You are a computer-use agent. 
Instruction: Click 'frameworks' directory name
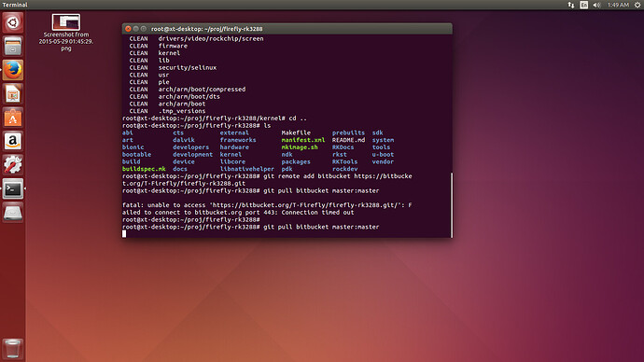coord(238,140)
